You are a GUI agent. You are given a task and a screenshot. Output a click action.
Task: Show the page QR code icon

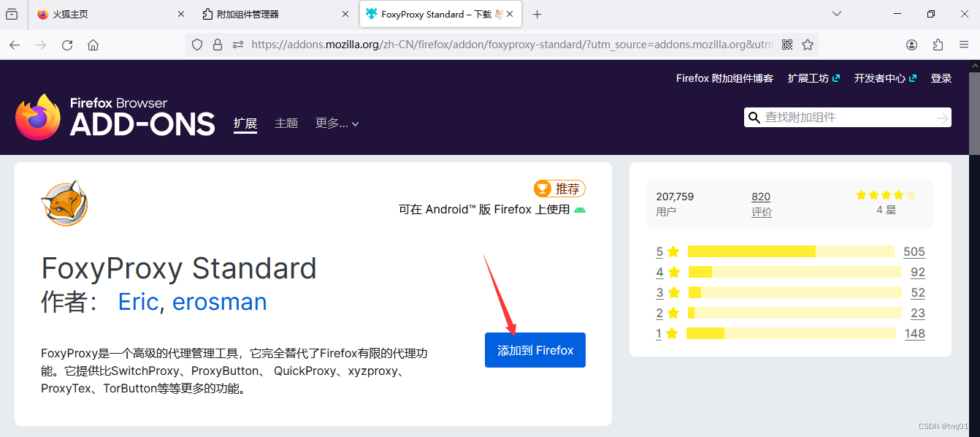[x=787, y=45]
